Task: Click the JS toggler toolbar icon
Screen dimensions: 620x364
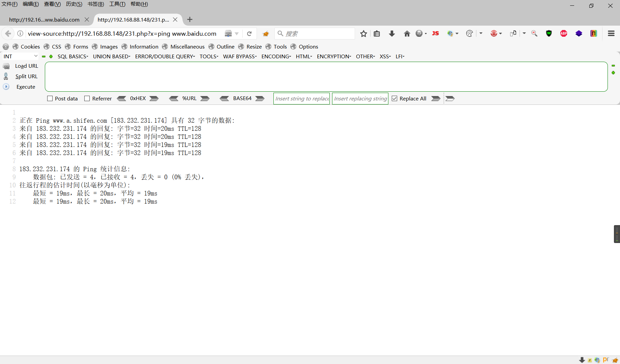Action: 435,33
